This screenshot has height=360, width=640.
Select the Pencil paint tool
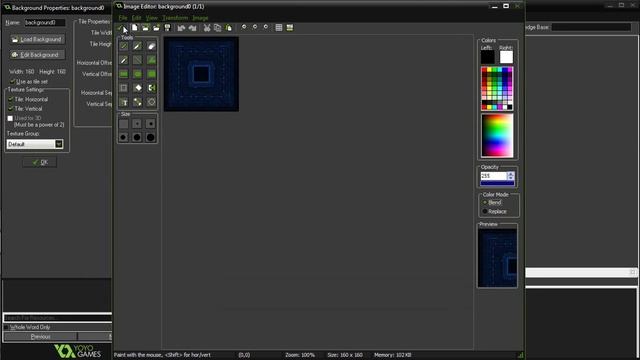click(x=124, y=47)
